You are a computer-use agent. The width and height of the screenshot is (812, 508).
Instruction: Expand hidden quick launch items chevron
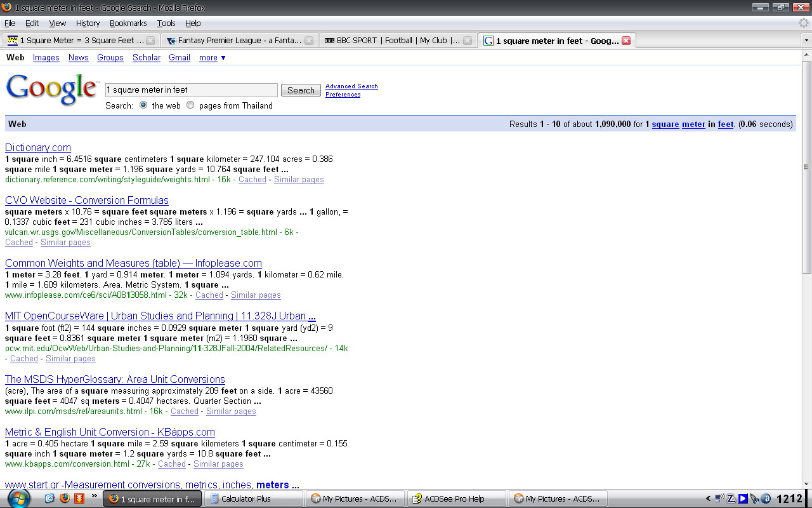(95, 496)
